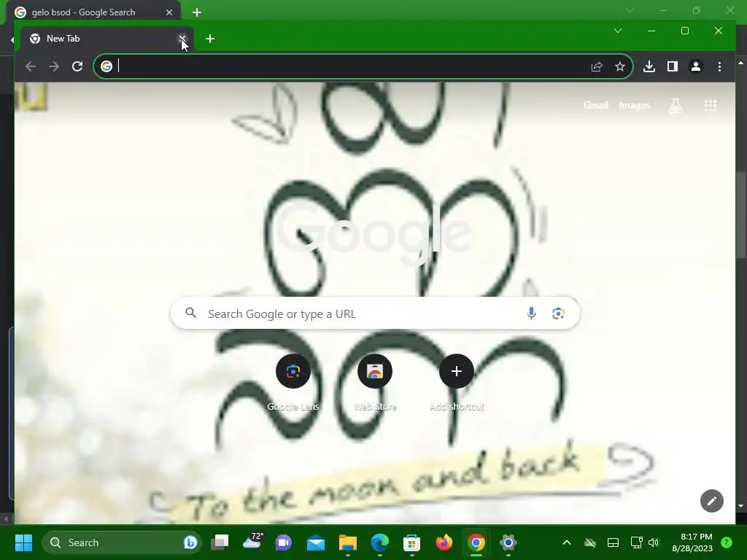Open Task View on the taskbar
The width and height of the screenshot is (747, 560).
[x=220, y=542]
